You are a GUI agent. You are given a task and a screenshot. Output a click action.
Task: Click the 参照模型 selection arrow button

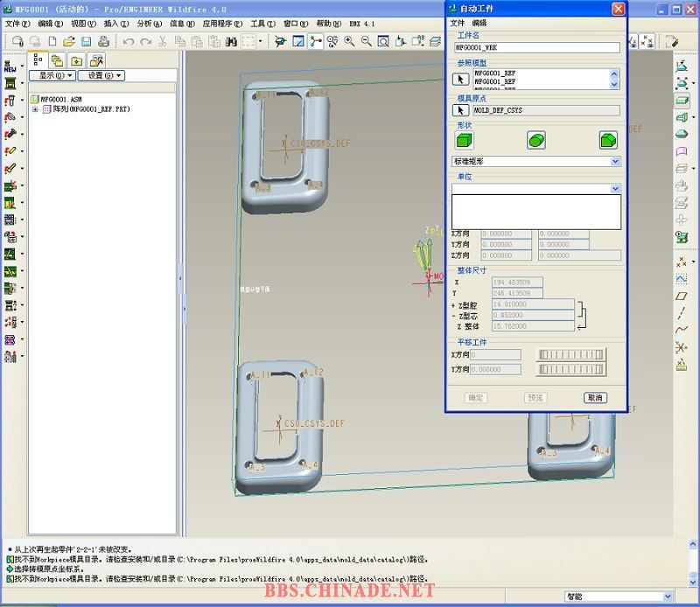point(461,79)
